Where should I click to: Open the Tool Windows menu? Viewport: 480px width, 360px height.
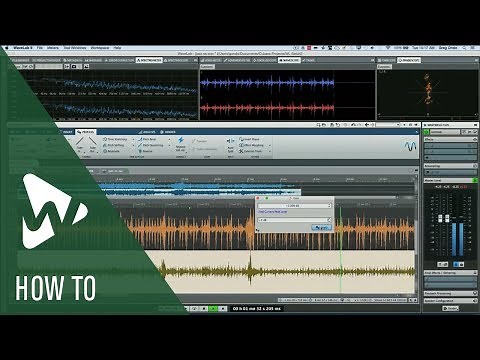click(75, 48)
